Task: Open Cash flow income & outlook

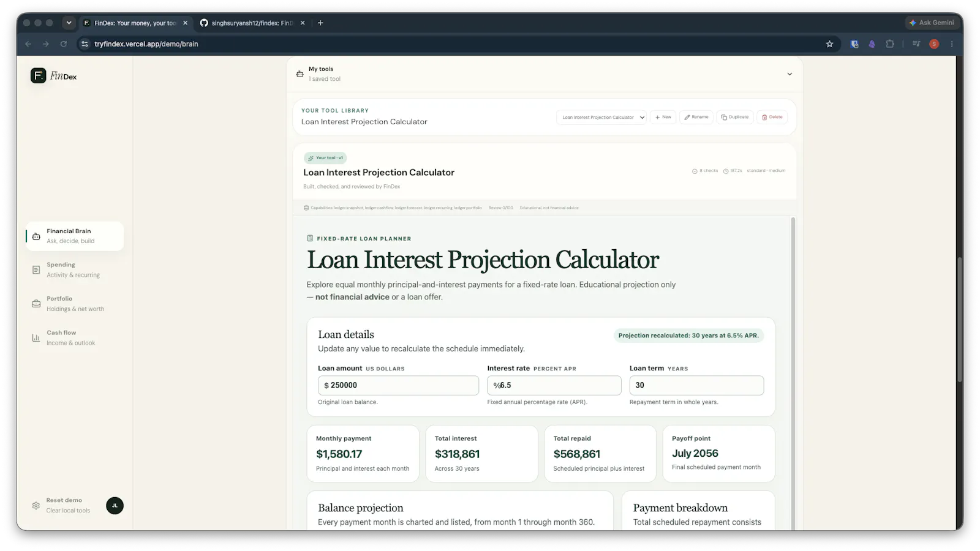Action: click(x=75, y=338)
